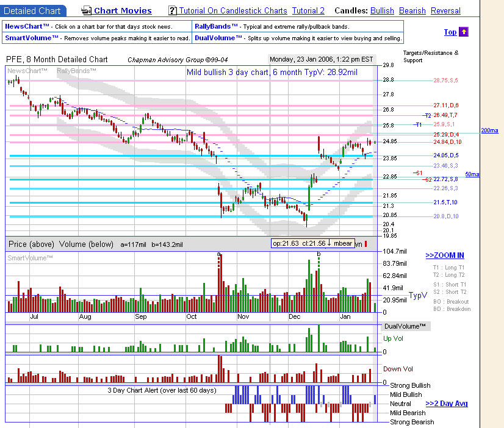Click the 23.46,S,3 support level

coord(445,166)
